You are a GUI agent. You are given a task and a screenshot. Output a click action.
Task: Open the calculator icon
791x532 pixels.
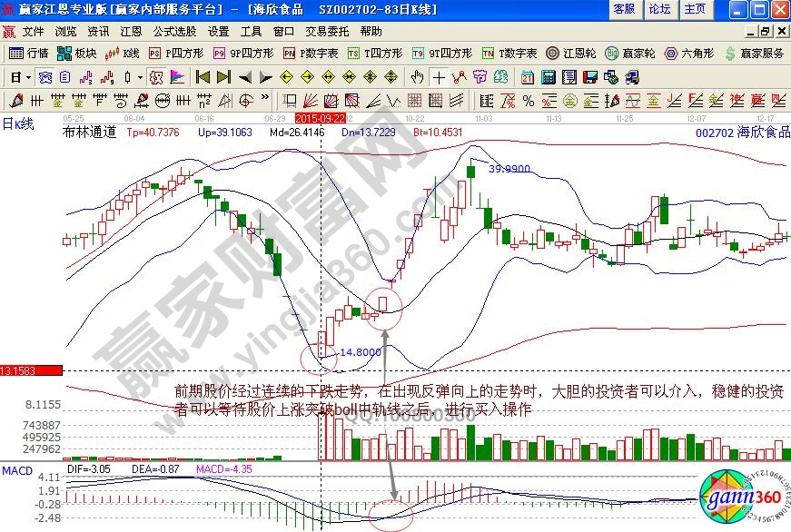point(549,77)
